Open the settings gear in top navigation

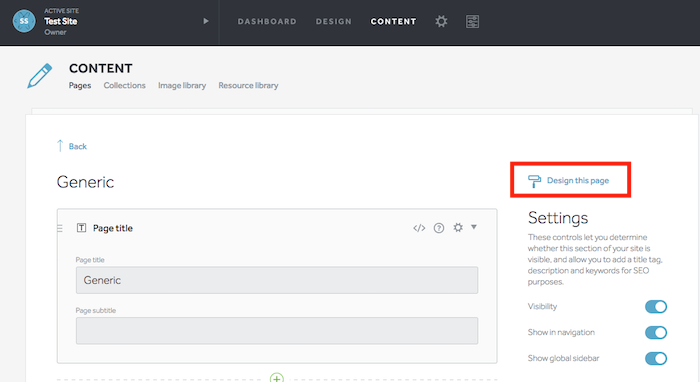441,21
